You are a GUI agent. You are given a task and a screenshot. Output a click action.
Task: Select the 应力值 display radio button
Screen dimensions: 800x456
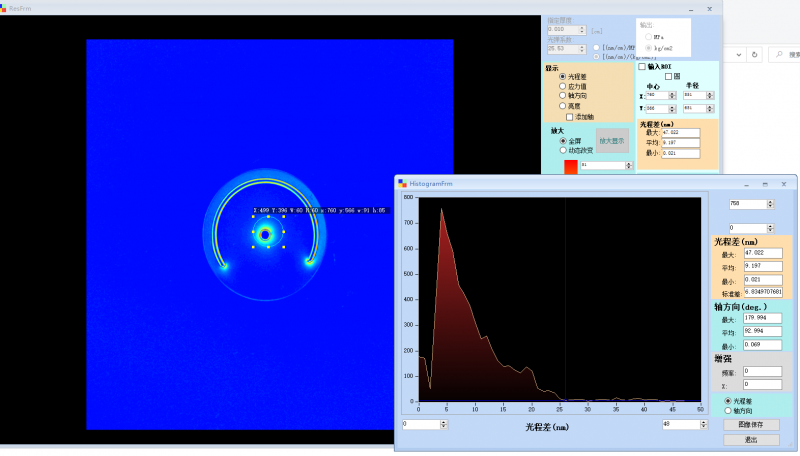562,86
